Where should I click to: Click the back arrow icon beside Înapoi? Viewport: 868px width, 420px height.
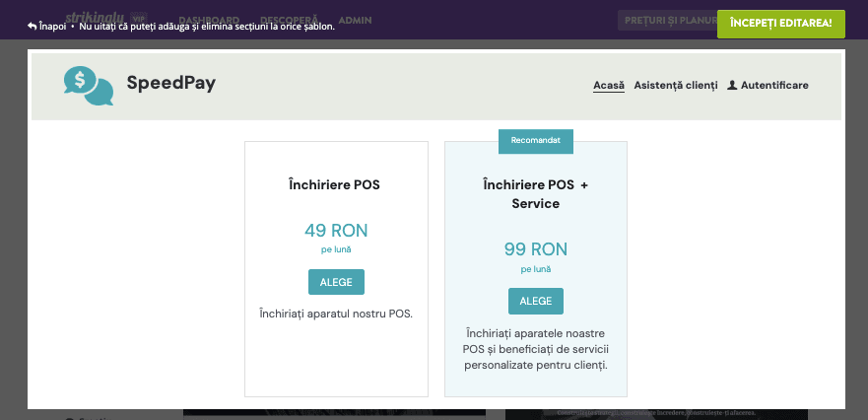click(33, 26)
